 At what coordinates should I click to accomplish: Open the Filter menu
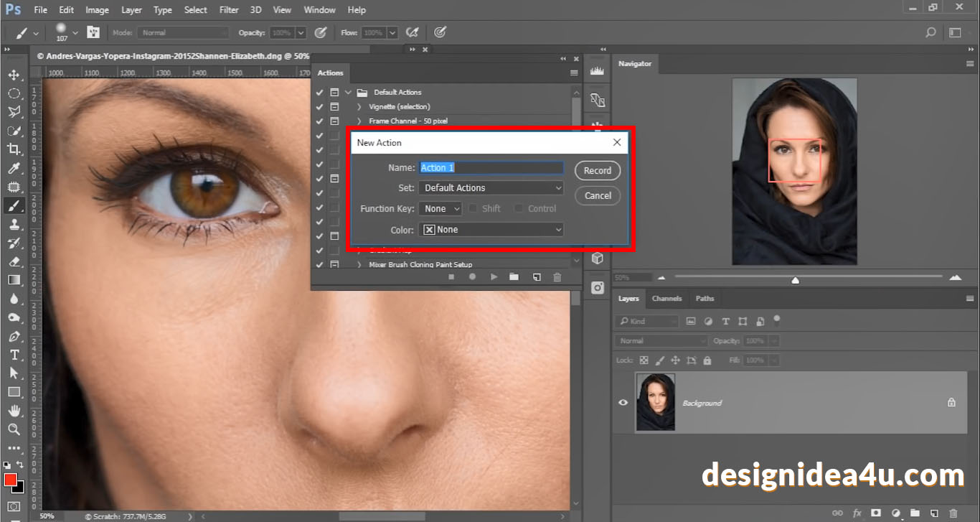pyautogui.click(x=229, y=10)
